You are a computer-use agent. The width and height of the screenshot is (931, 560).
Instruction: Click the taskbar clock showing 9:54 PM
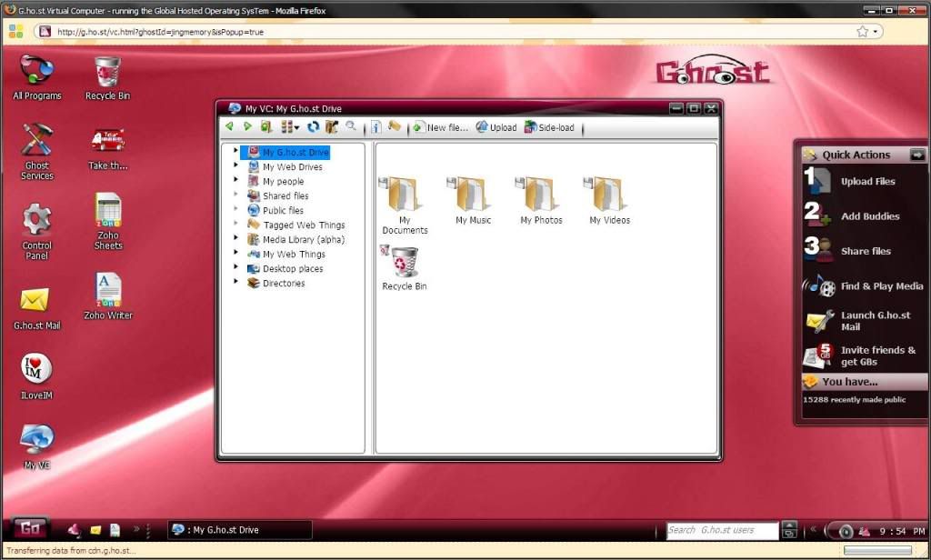[x=902, y=531]
